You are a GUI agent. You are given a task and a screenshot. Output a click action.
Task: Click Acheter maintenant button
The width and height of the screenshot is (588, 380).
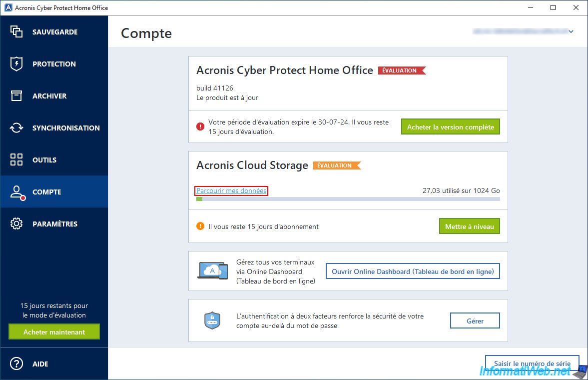[x=54, y=331]
